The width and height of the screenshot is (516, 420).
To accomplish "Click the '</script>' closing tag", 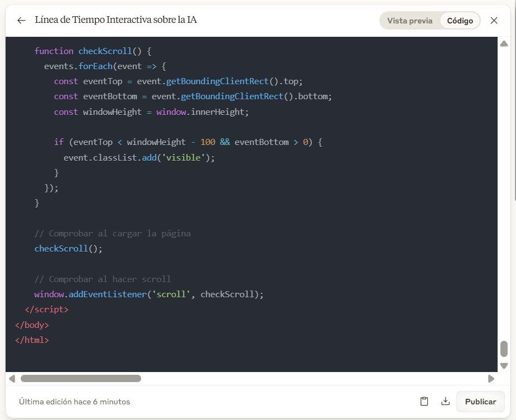I will tap(46, 310).
